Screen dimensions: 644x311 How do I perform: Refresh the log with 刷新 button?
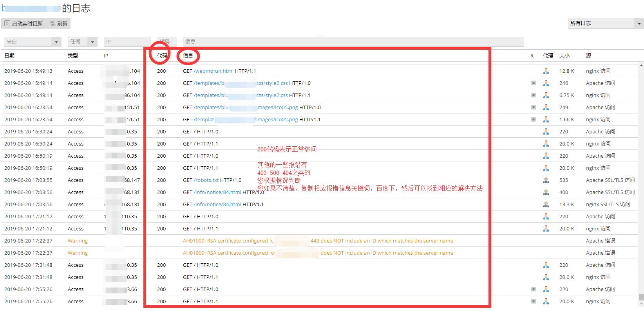coord(58,23)
